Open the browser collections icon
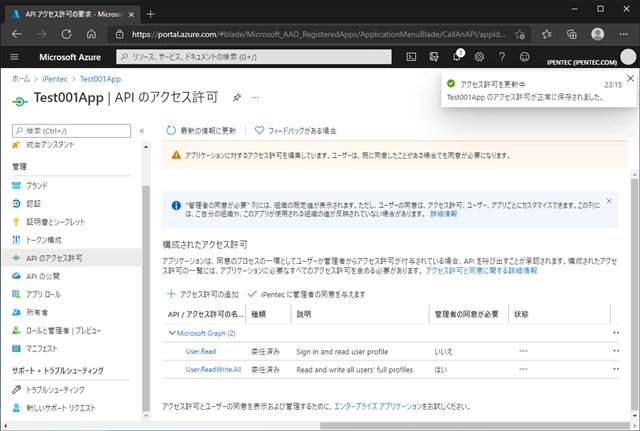The height and width of the screenshot is (431, 640). pyautogui.click(x=572, y=34)
